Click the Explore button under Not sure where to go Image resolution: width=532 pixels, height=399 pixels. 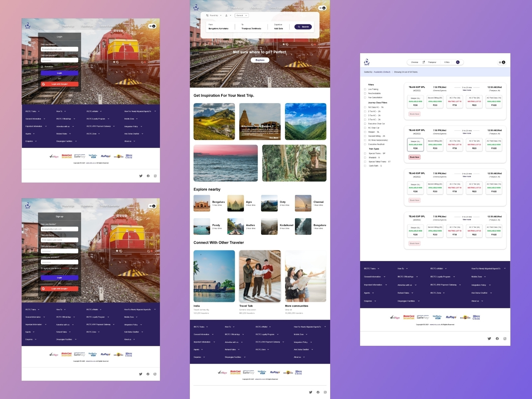tap(260, 60)
